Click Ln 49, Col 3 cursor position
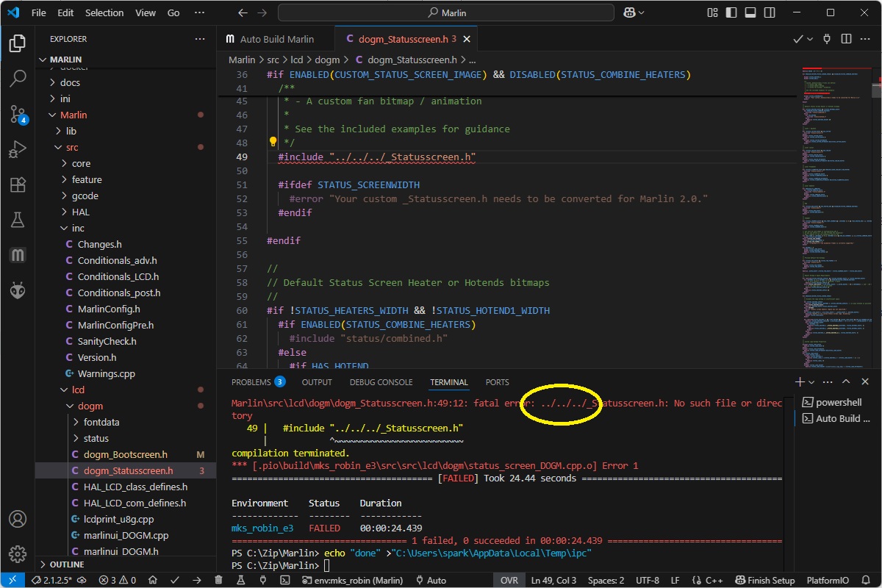The width and height of the screenshot is (882, 588). click(x=554, y=580)
